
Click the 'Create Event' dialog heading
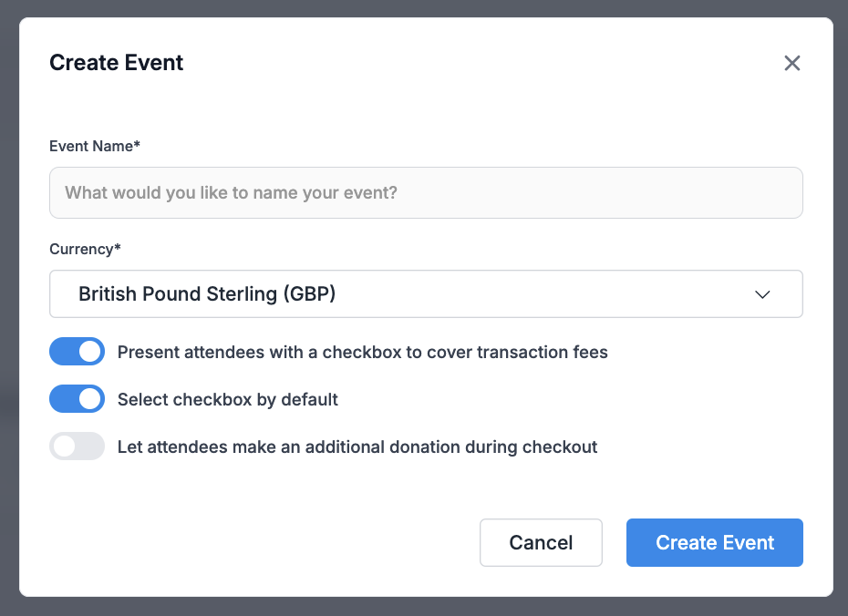coord(117,63)
